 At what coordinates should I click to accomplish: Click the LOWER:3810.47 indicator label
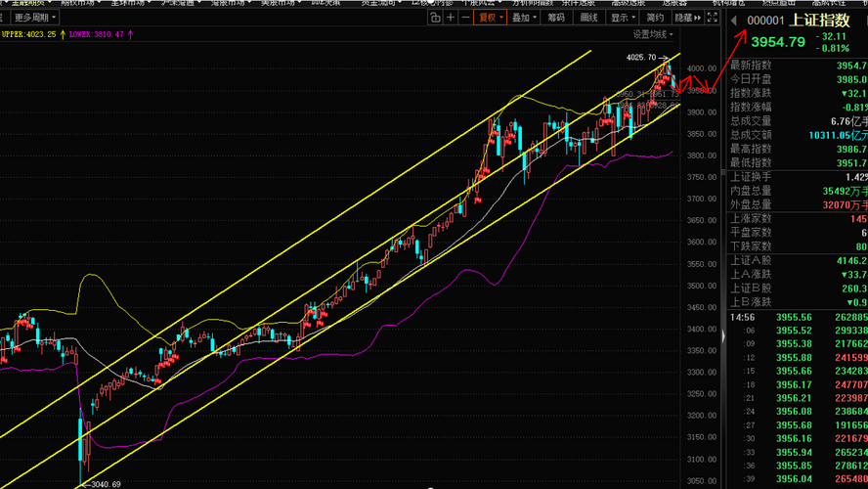pos(97,34)
